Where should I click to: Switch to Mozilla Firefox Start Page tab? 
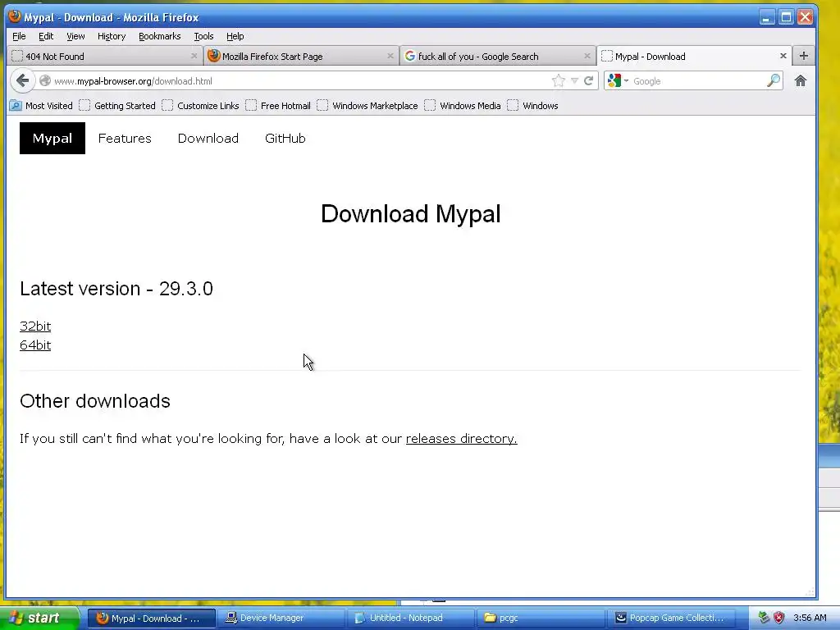300,56
